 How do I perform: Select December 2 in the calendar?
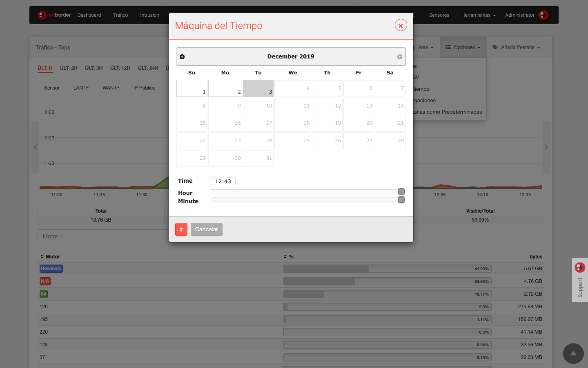point(225,88)
